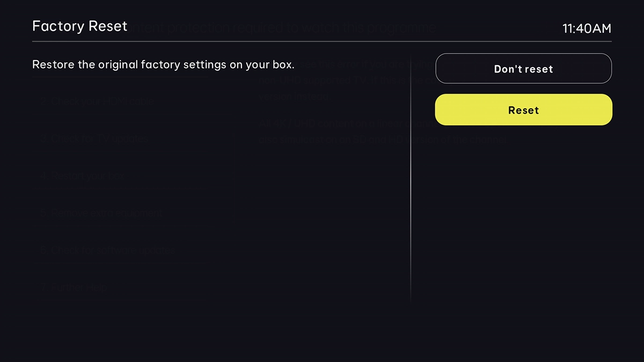
Task: Click the horizontal line under Factory Reset header
Action: click(x=322, y=41)
